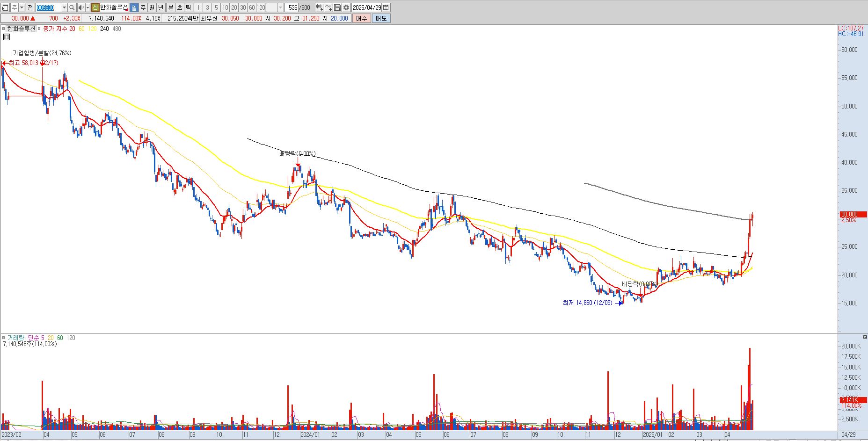Open chart settings gear icon

tap(346, 7)
